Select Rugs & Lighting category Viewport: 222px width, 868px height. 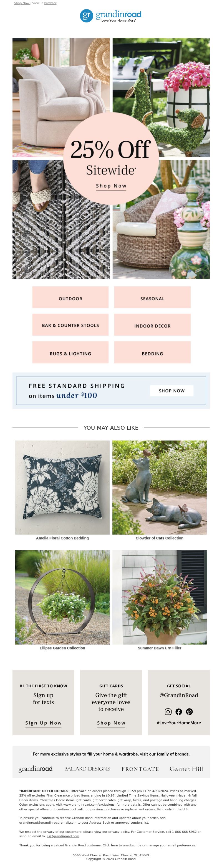point(70,354)
